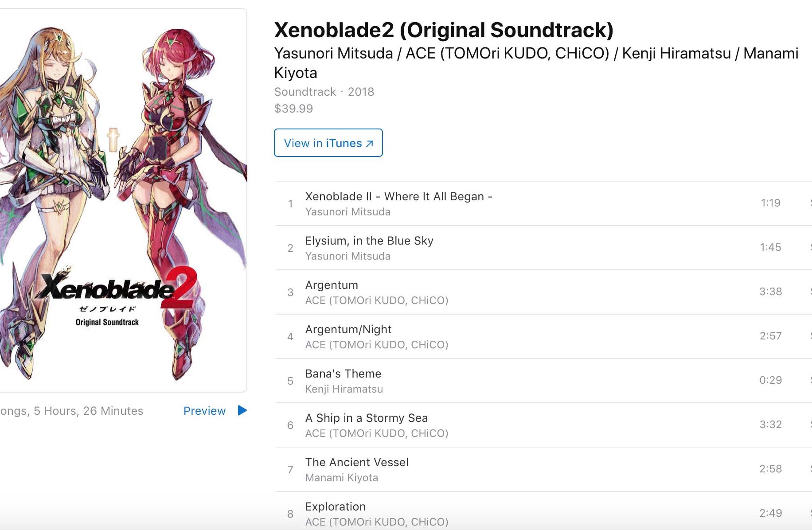The width and height of the screenshot is (812, 530).
Task: Click artist Manami Kiyota under track 7
Action: 341,477
